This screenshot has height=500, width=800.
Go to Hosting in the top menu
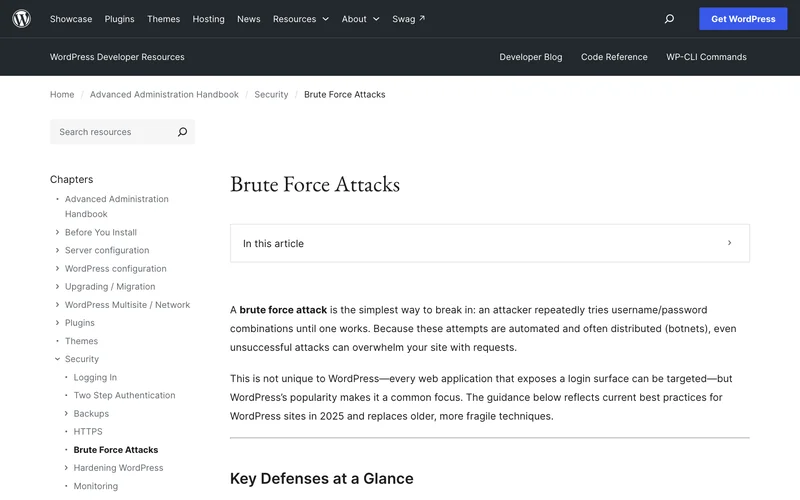point(208,19)
